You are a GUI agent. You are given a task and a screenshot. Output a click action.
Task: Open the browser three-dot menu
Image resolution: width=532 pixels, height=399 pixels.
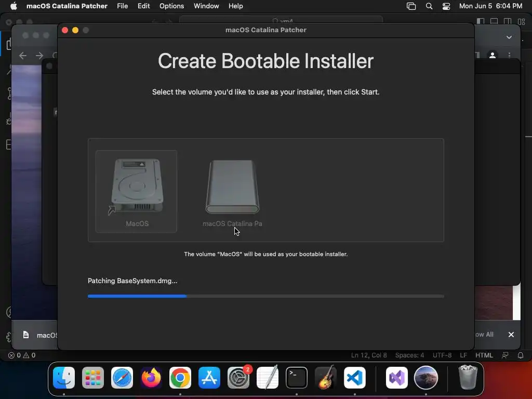(x=509, y=55)
